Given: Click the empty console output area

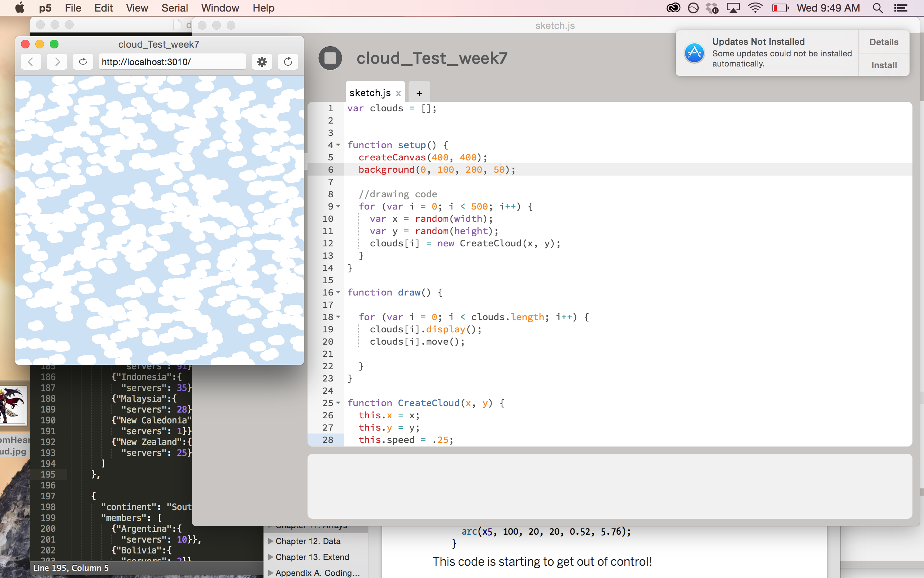Looking at the screenshot, I should click(x=609, y=486).
